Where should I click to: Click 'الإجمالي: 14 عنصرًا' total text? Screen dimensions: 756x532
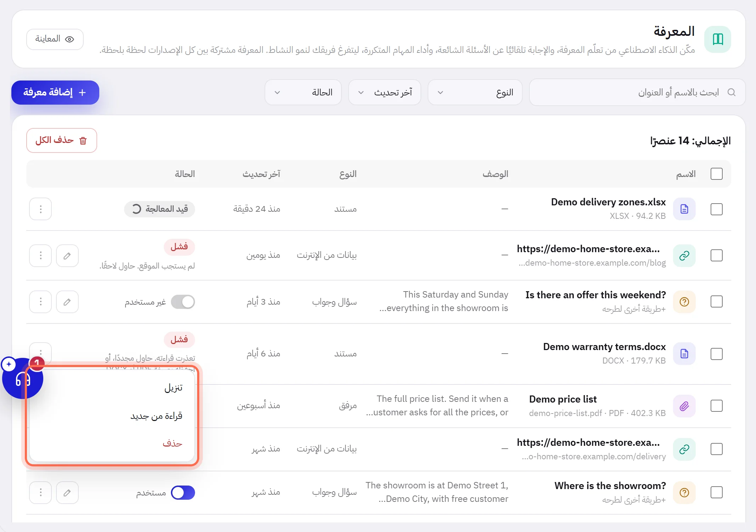[690, 141]
